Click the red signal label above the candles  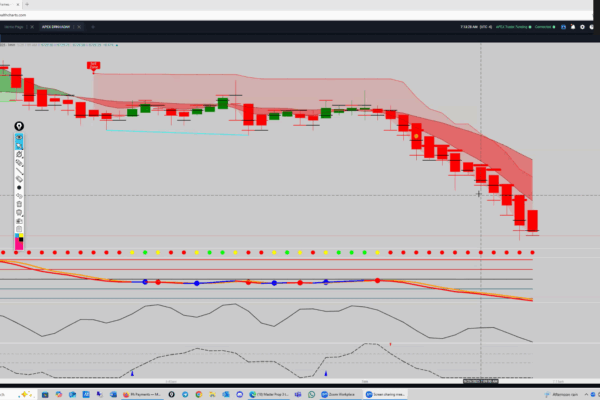(93, 66)
